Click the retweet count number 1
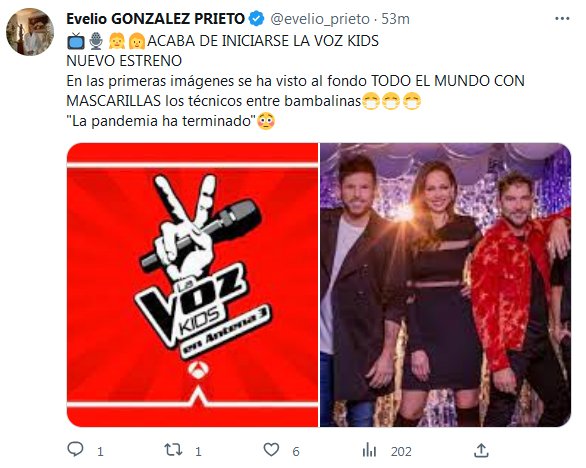The height and width of the screenshot is (468, 586). 198,452
